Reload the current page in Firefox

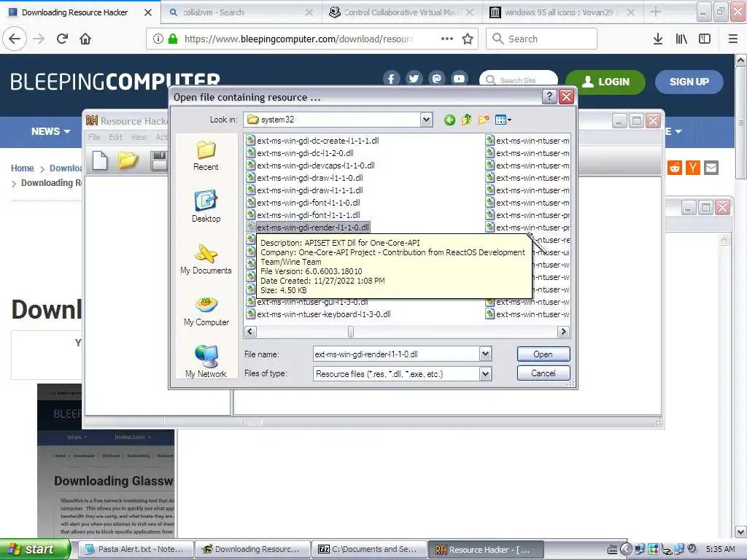click(62, 39)
